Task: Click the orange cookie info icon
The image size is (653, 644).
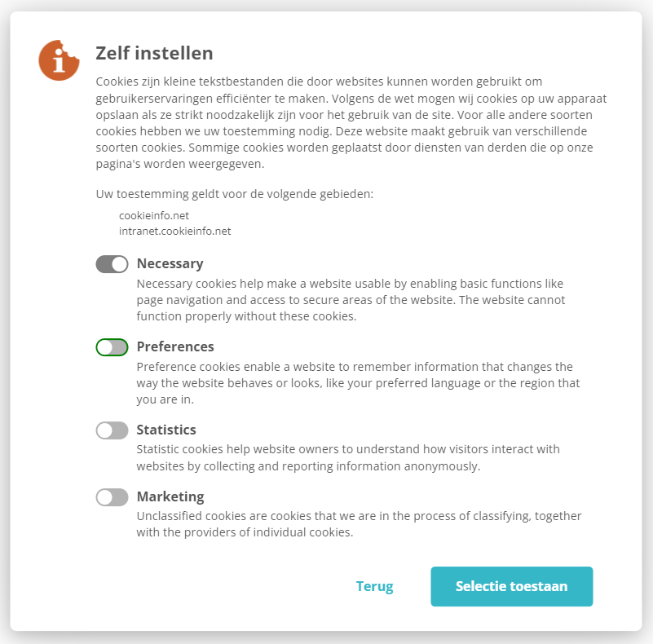Action: pos(59,60)
